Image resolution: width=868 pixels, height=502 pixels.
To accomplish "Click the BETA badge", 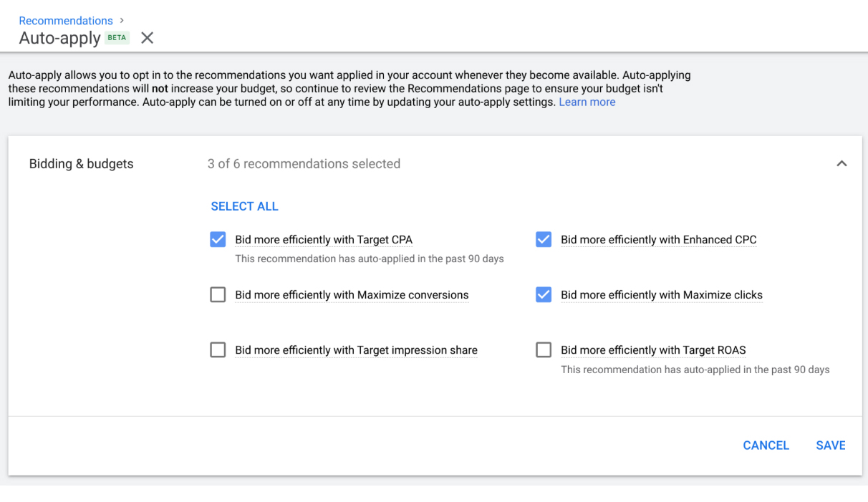I will pyautogui.click(x=117, y=39).
